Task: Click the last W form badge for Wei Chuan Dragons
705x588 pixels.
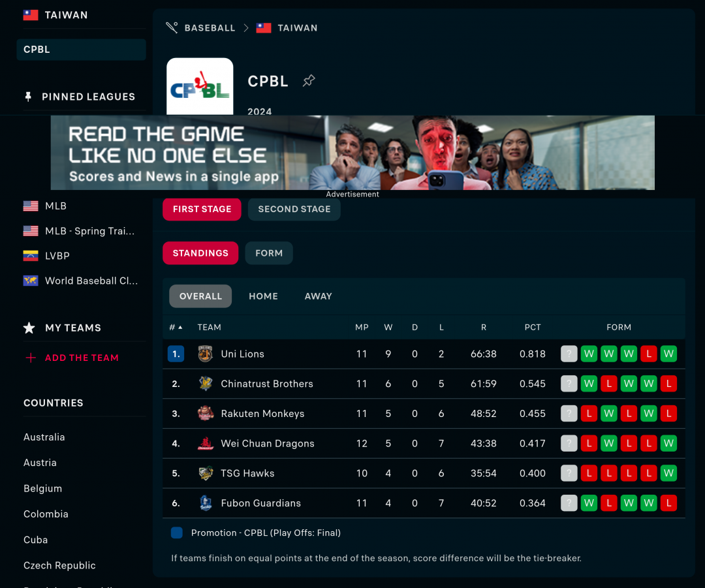Action: (x=668, y=443)
